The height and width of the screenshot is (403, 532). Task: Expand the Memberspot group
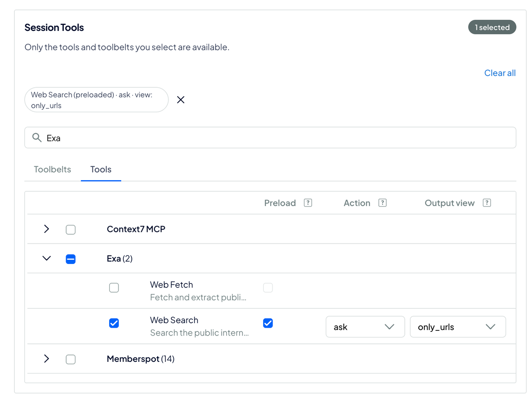[46, 359]
